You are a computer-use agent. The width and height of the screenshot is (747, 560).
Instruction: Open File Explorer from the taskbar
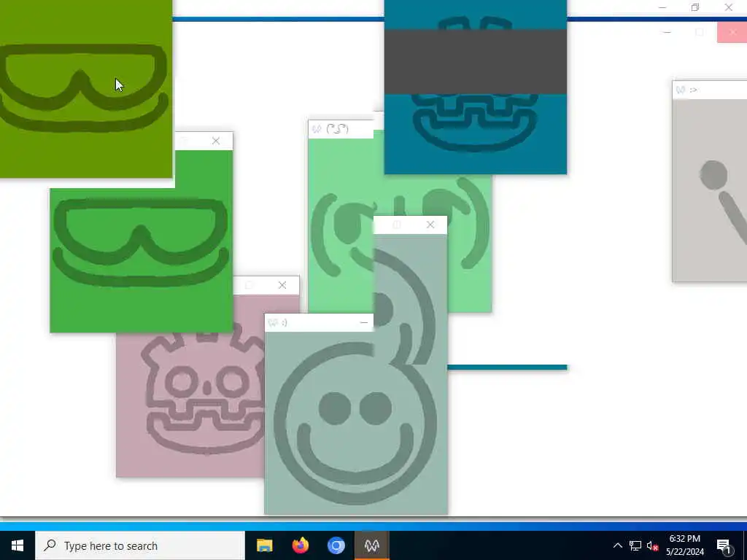click(264, 545)
